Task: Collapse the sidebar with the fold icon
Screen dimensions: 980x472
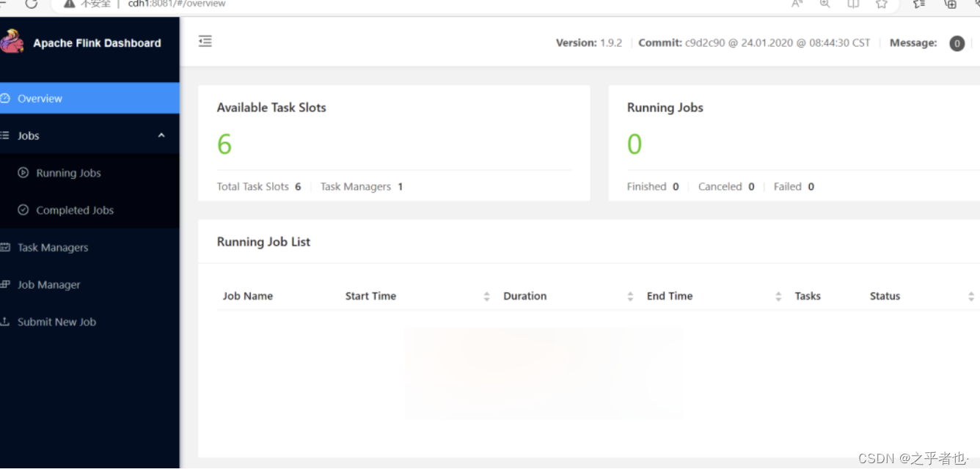Action: pyautogui.click(x=205, y=41)
